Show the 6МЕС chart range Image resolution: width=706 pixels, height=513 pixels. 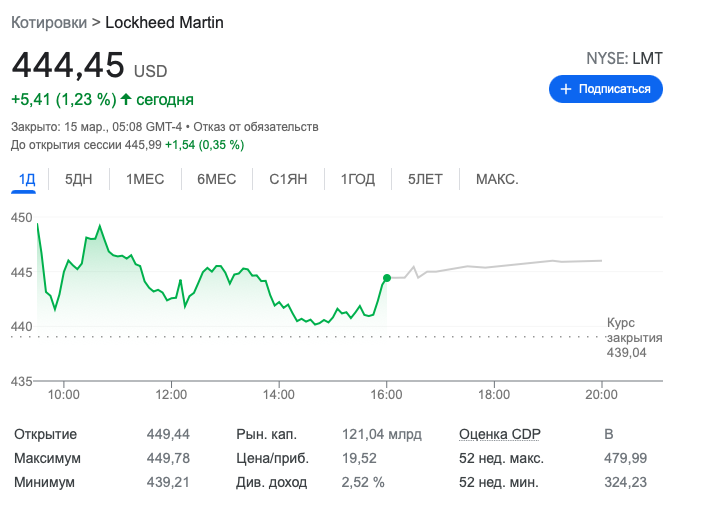click(x=216, y=179)
